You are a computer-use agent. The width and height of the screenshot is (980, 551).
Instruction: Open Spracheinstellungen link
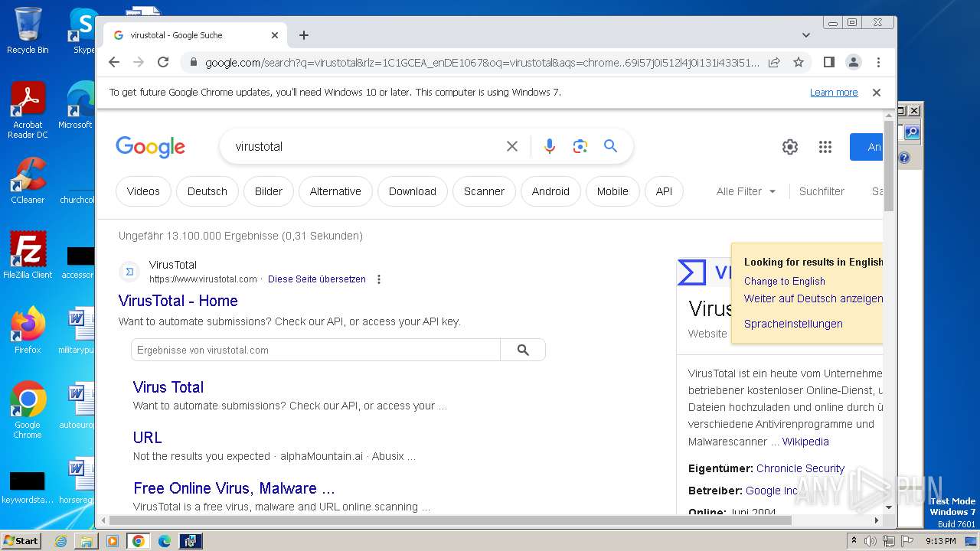(x=793, y=324)
